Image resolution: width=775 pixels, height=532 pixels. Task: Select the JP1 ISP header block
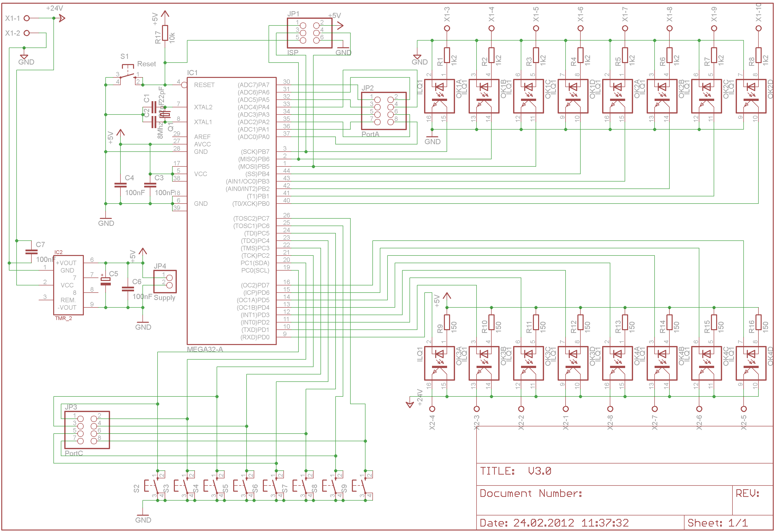pos(309,33)
